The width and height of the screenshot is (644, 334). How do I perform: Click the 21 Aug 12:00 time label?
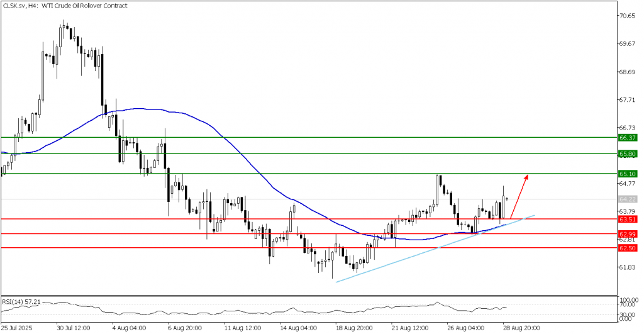[409, 328]
